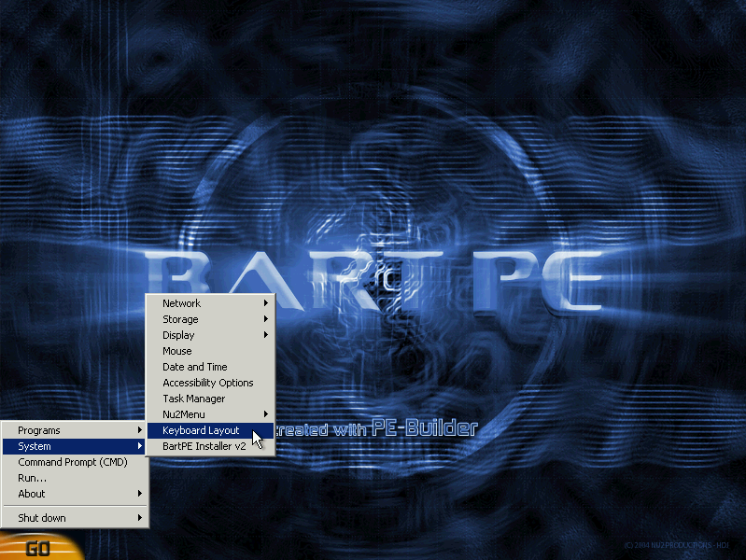746x560 pixels.
Task: Open the About submenu
Action: click(x=75, y=494)
